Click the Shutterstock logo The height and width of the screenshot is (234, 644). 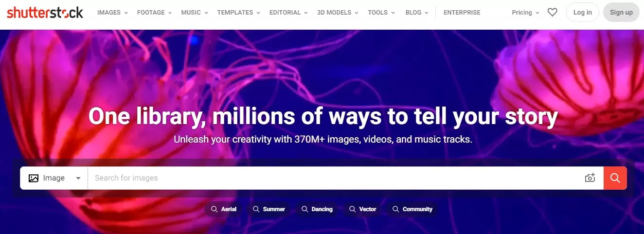click(45, 12)
